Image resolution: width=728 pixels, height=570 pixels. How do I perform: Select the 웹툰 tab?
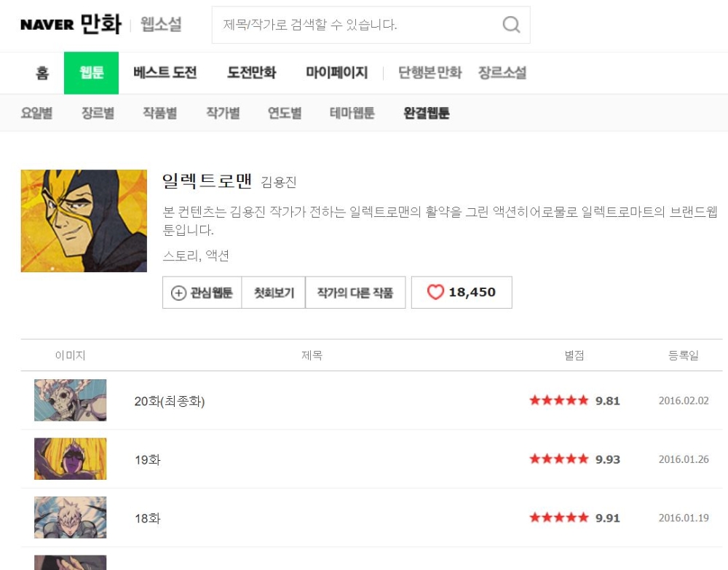pos(92,73)
